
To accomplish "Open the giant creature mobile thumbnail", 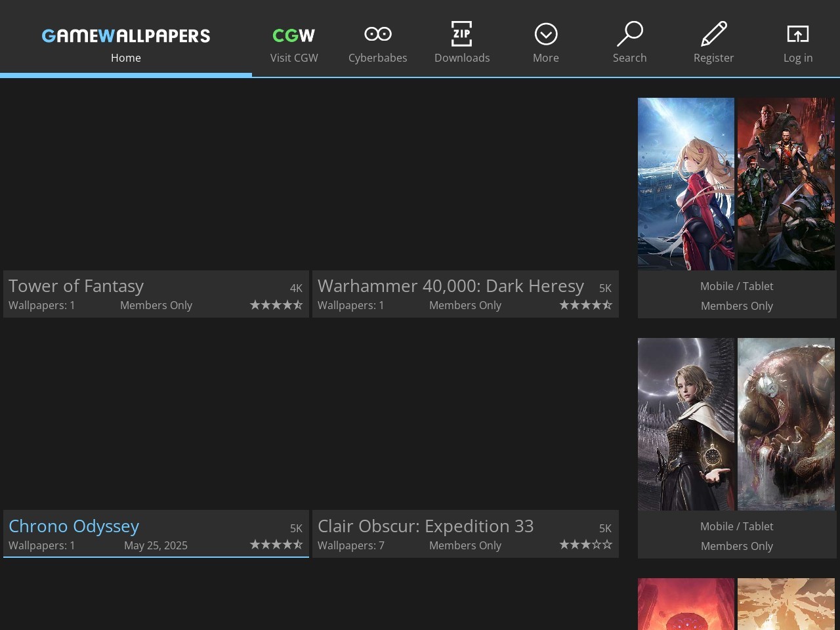I will (786, 424).
